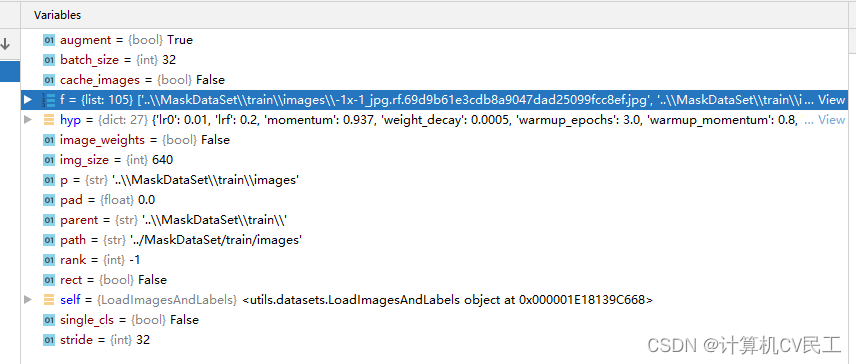Click the single_cls variable type icon
The height and width of the screenshot is (364, 856).
[49, 320]
